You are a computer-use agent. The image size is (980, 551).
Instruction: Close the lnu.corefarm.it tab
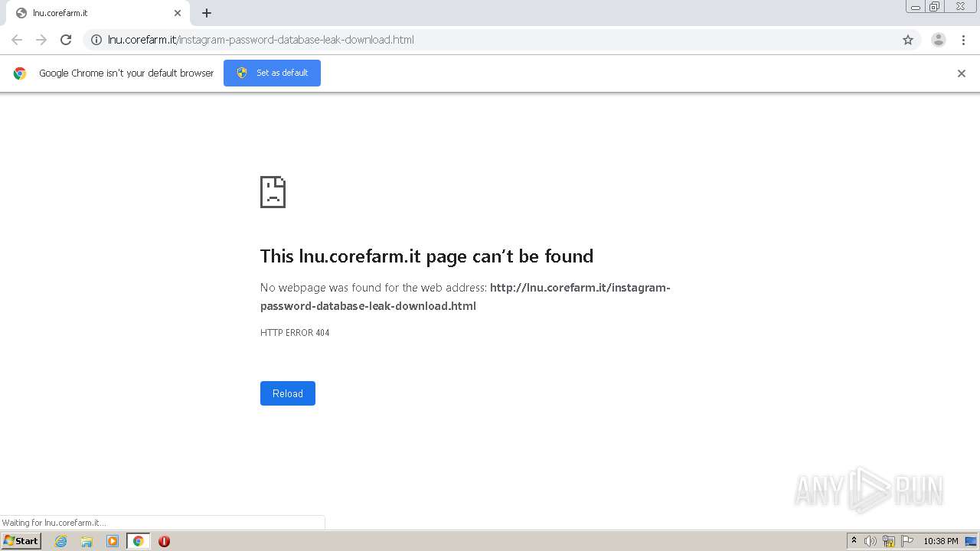click(178, 13)
